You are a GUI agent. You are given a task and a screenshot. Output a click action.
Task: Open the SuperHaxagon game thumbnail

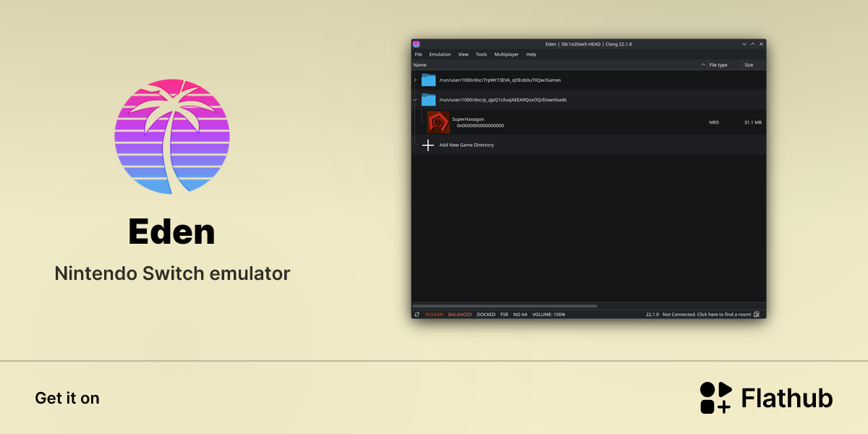point(438,122)
